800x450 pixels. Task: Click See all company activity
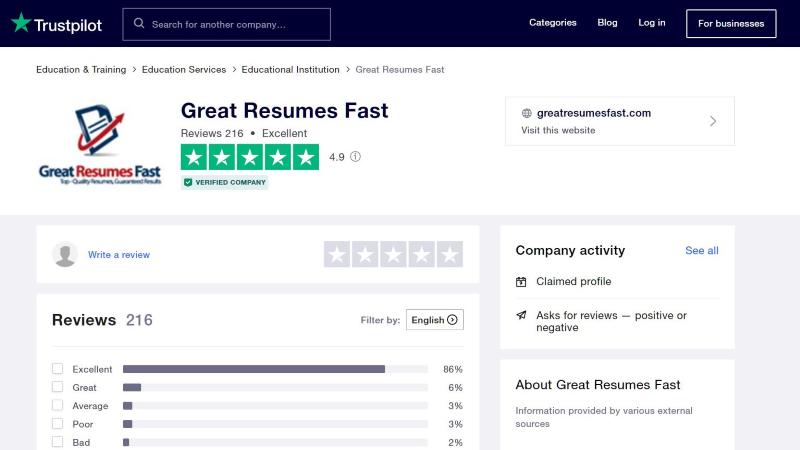tap(702, 251)
